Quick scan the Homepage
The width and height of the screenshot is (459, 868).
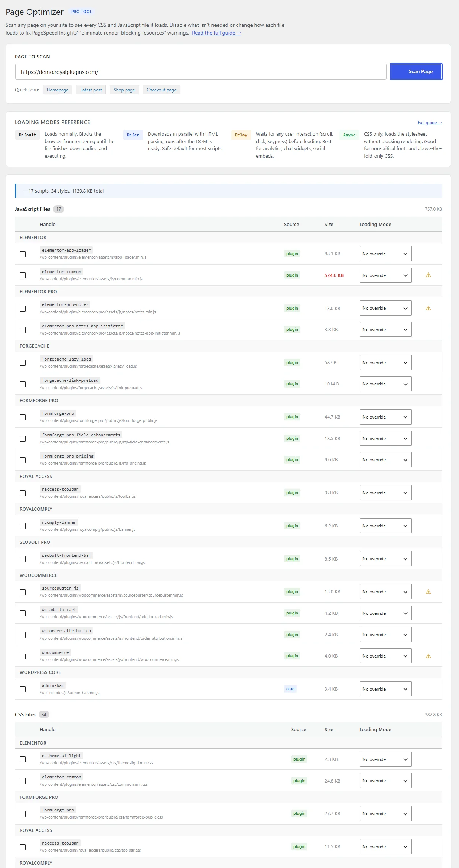(x=58, y=90)
